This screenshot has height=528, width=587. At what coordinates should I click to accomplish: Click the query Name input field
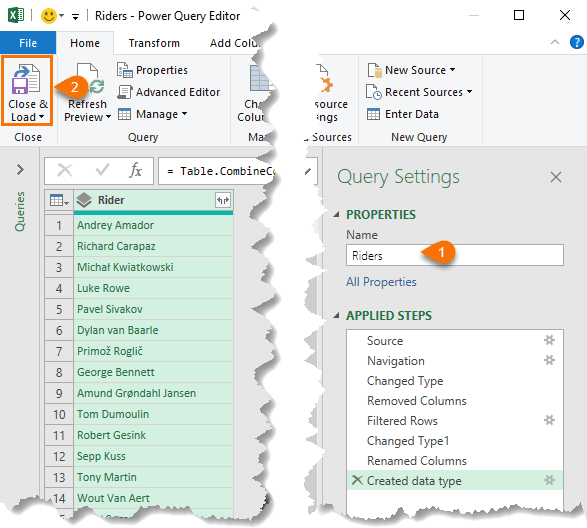coord(454,255)
